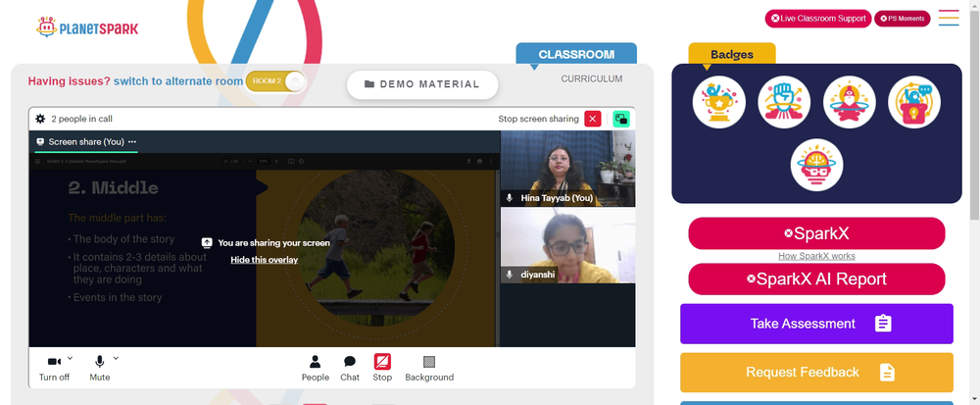Viewport: 980px width, 405px height.
Task: Stop sharing via the Stop icon
Action: point(382,368)
